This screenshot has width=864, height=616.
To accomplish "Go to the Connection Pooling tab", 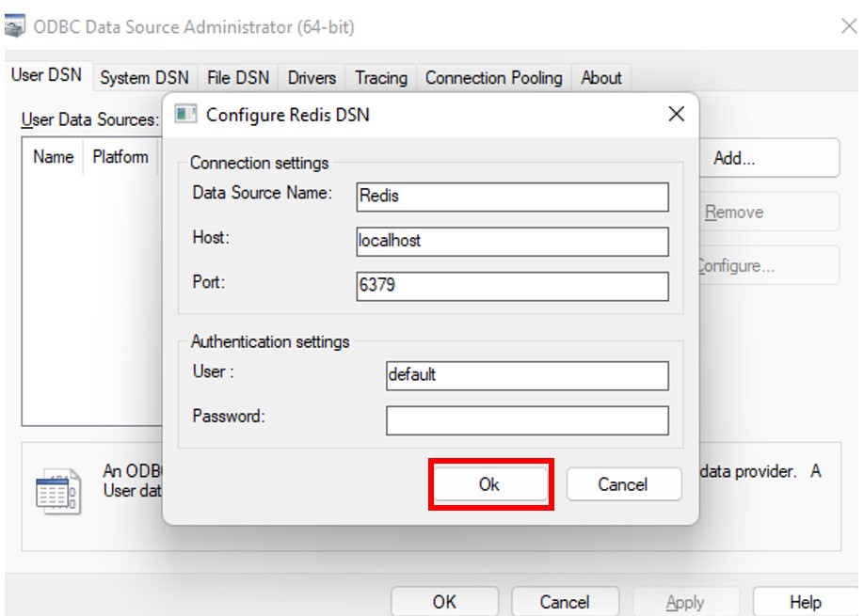I will [x=494, y=78].
